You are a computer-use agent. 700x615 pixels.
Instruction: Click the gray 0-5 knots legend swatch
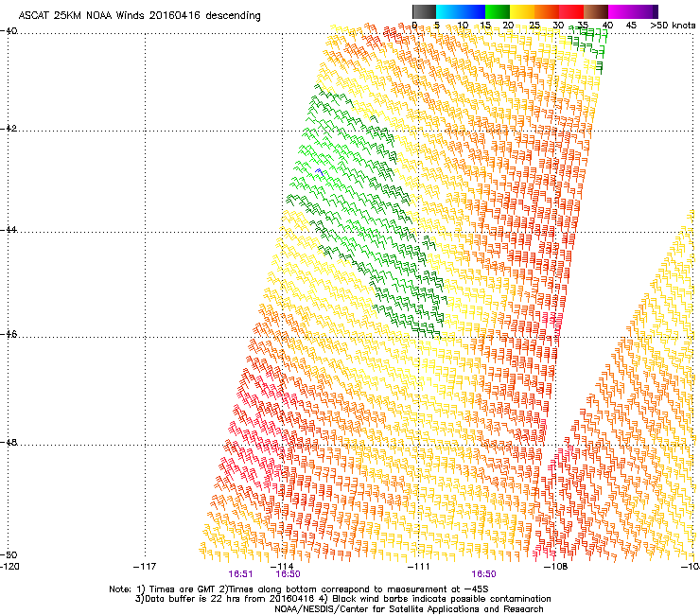pyautogui.click(x=424, y=11)
